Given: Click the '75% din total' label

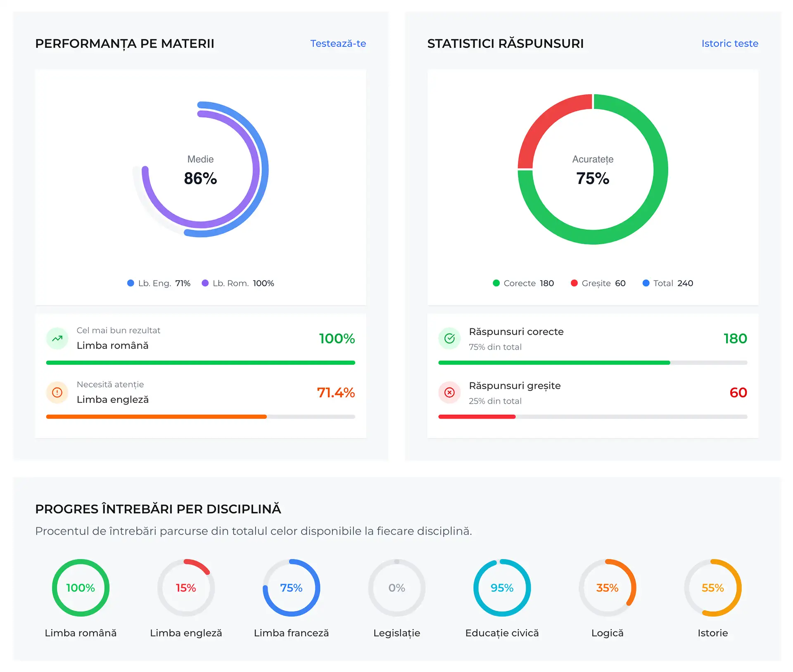Looking at the screenshot, I should [x=495, y=347].
